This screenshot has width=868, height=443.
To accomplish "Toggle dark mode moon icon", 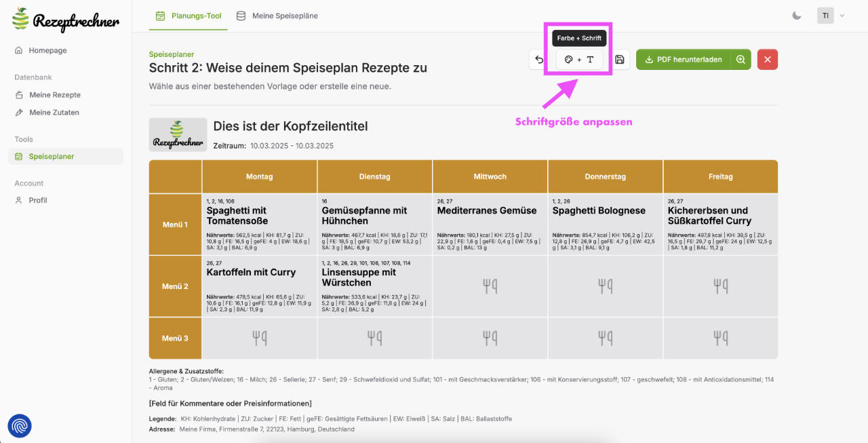I will coord(797,16).
